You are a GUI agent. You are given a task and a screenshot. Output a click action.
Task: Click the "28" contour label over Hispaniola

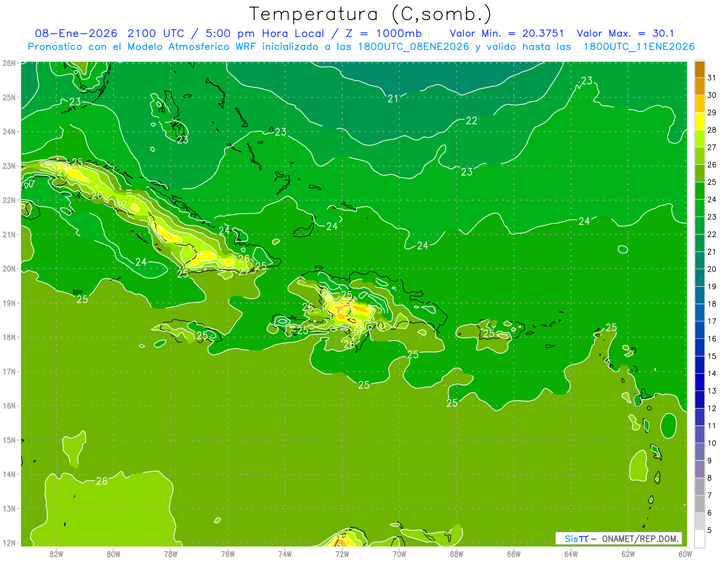359,327
